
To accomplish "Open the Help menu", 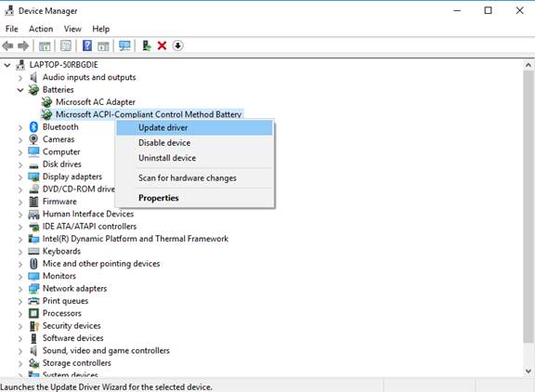I will point(101,29).
